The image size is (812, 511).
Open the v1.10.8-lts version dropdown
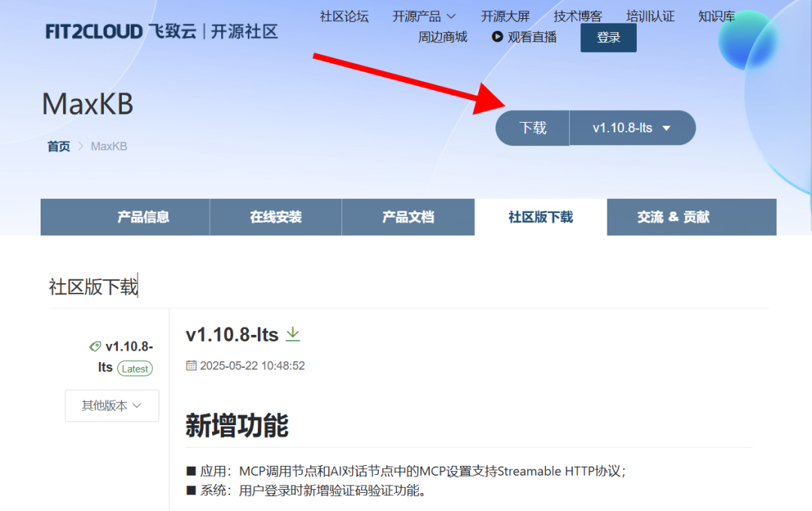pyautogui.click(x=632, y=128)
